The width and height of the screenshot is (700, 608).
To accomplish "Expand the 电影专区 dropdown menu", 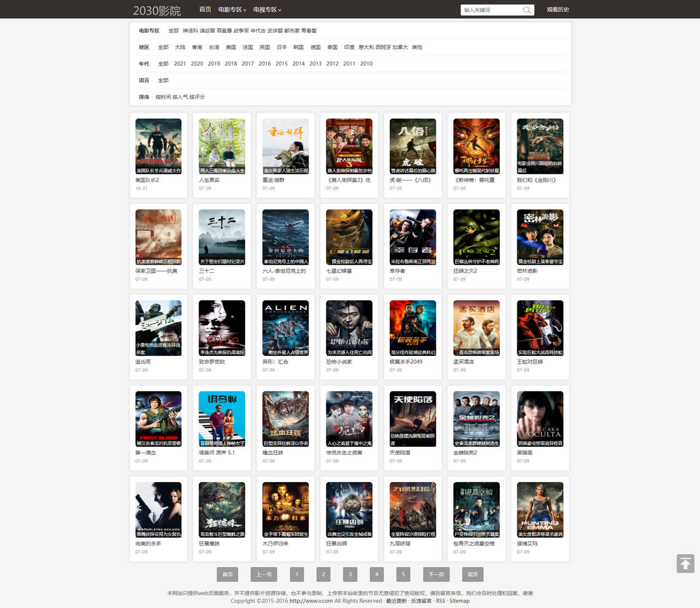I will point(232,10).
